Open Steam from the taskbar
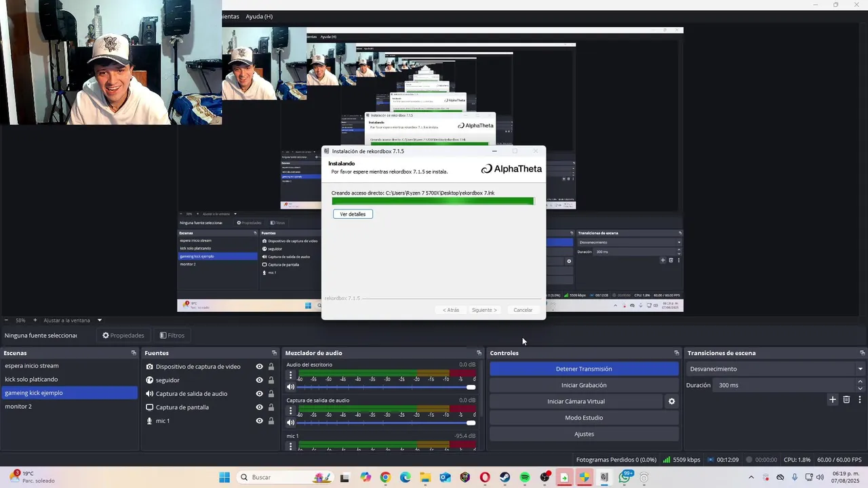 [505, 477]
